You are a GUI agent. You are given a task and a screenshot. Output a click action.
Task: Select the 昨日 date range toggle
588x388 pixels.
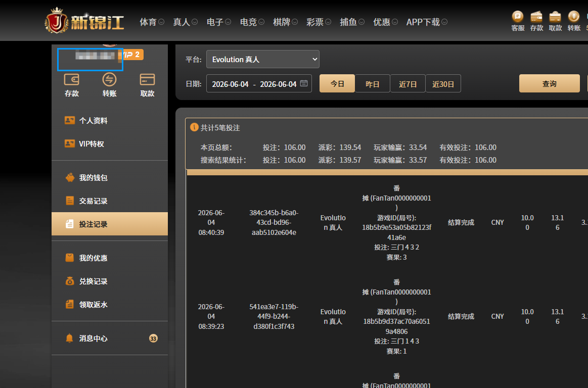(x=373, y=83)
